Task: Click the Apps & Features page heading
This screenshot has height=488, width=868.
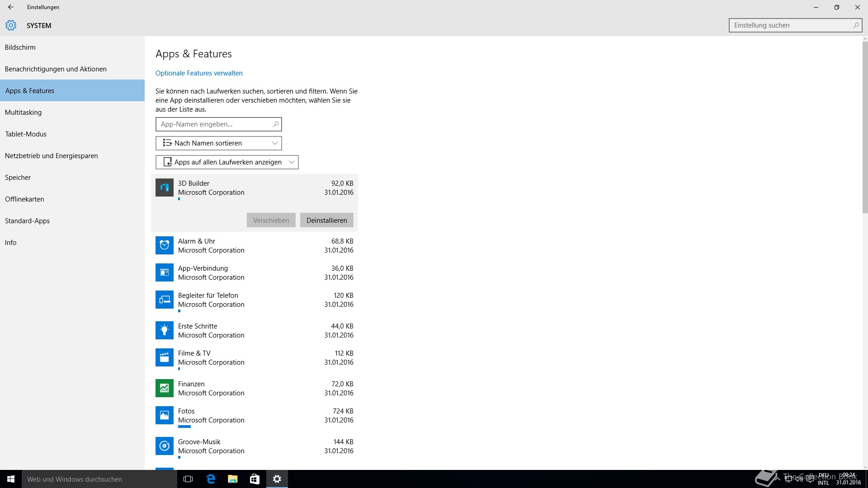Action: point(193,54)
